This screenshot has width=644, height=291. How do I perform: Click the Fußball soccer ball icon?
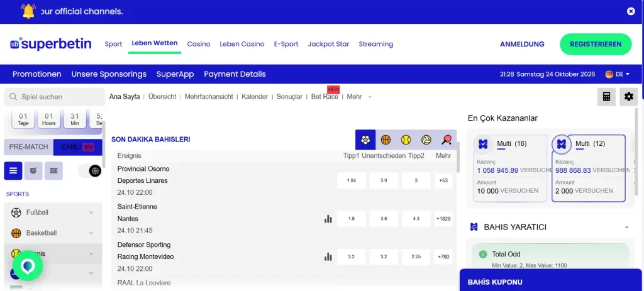point(16,212)
